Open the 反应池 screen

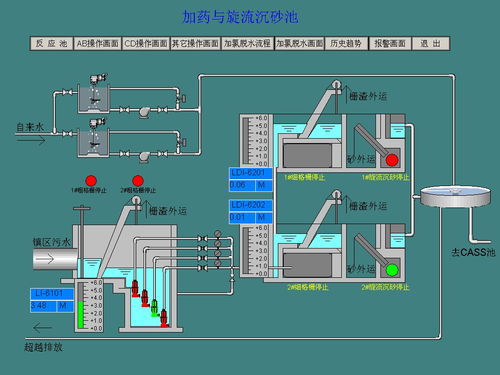click(52, 43)
